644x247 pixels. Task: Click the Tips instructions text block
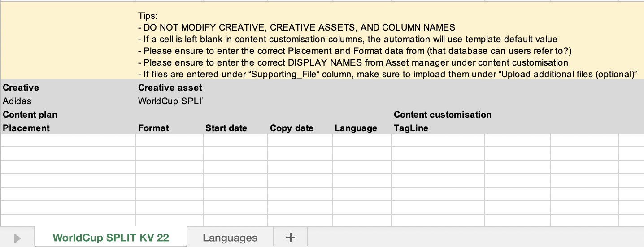[387, 45]
